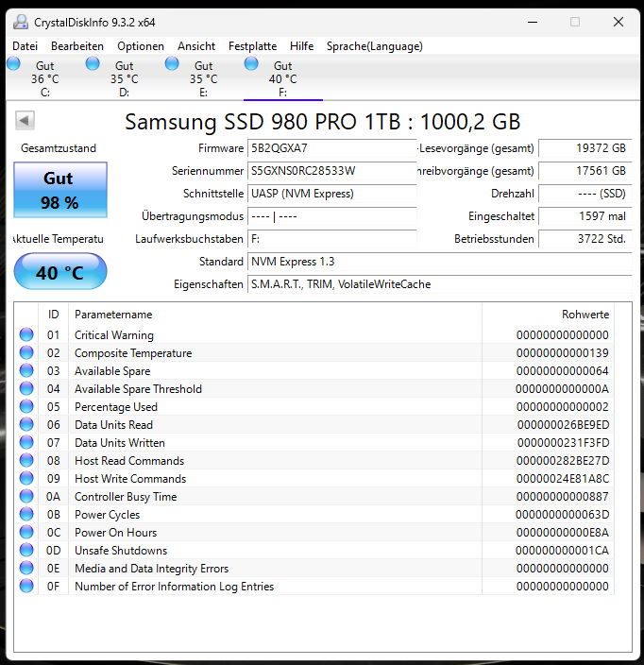Click the Parametername column header

[x=275, y=315]
